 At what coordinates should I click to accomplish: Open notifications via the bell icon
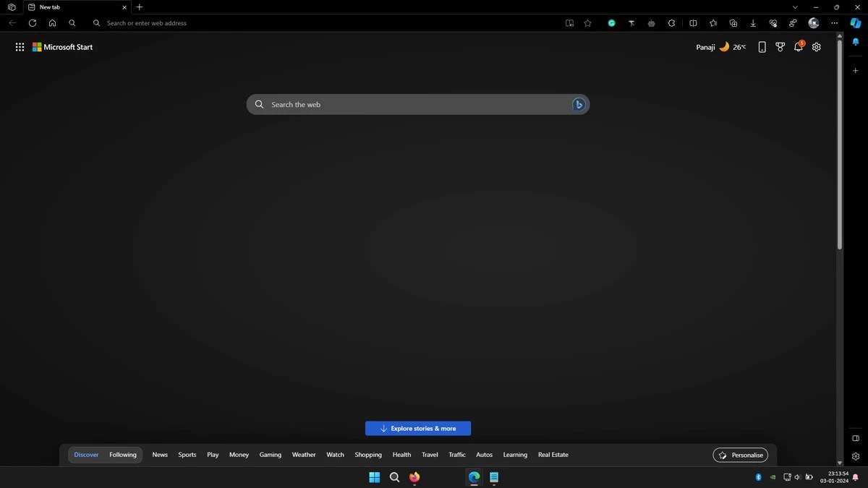tap(798, 46)
